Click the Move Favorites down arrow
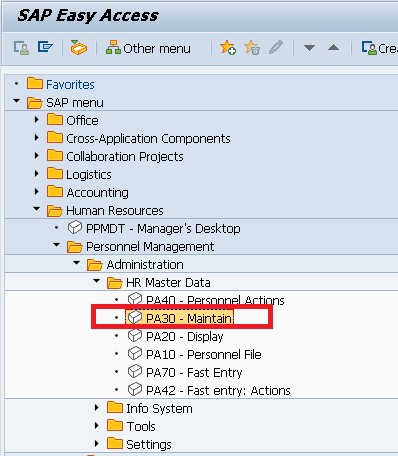The image size is (398, 456). (x=309, y=48)
